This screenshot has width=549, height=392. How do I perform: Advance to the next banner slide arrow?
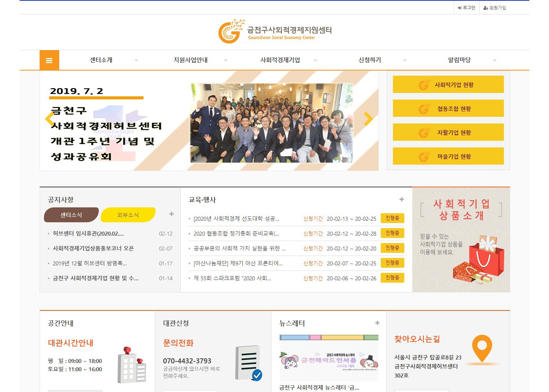click(x=368, y=119)
